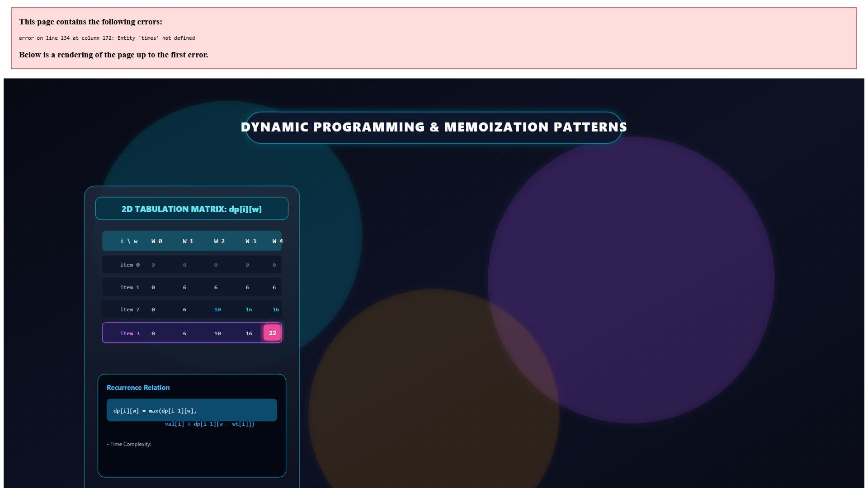868x488 pixels.
Task: Click the W=0 value 0 in item 3 row
Action: (153, 333)
